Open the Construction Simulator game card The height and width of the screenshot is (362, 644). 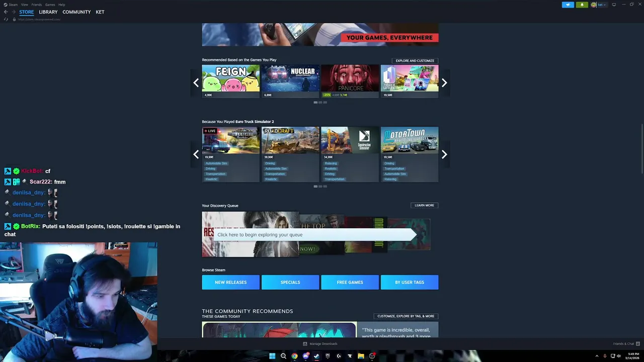(350, 154)
